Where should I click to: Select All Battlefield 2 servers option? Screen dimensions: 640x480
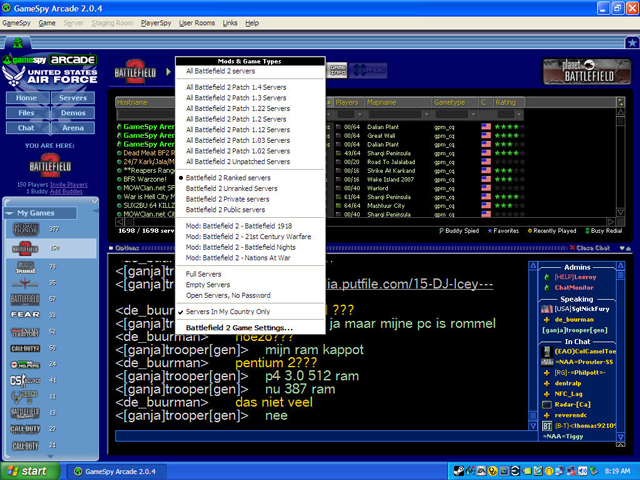pyautogui.click(x=220, y=71)
